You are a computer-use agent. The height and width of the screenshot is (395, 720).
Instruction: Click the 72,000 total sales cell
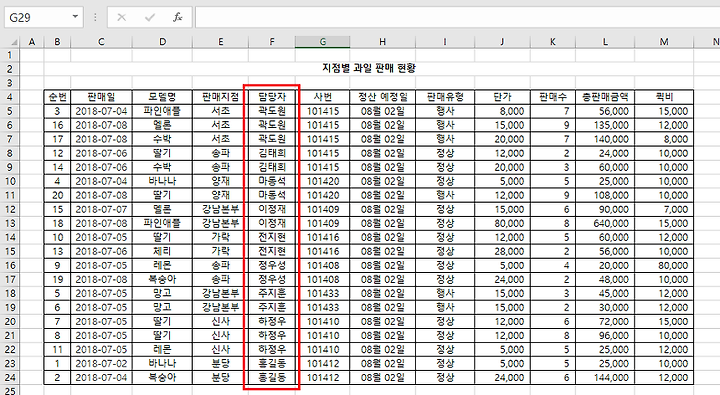pos(605,322)
